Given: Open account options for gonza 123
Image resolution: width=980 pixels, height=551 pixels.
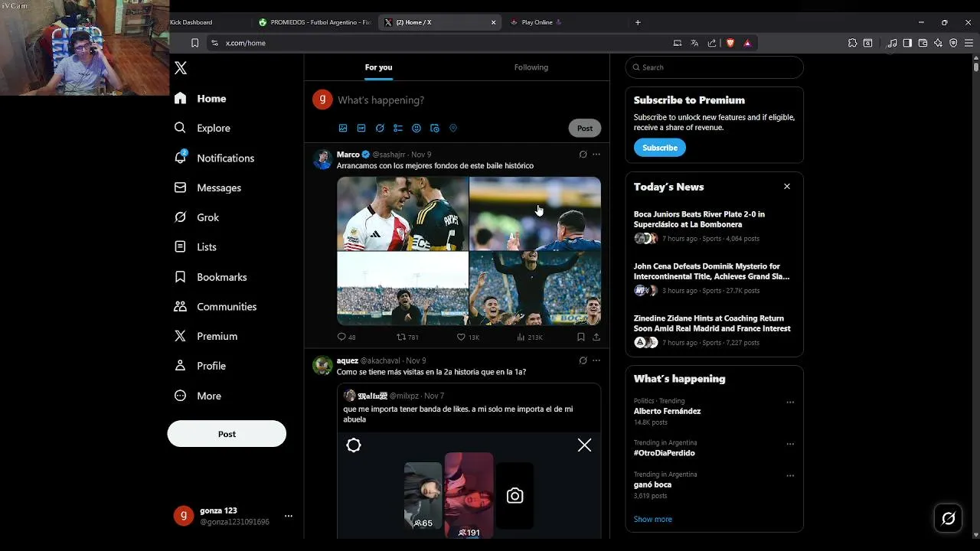Looking at the screenshot, I should click(x=289, y=516).
